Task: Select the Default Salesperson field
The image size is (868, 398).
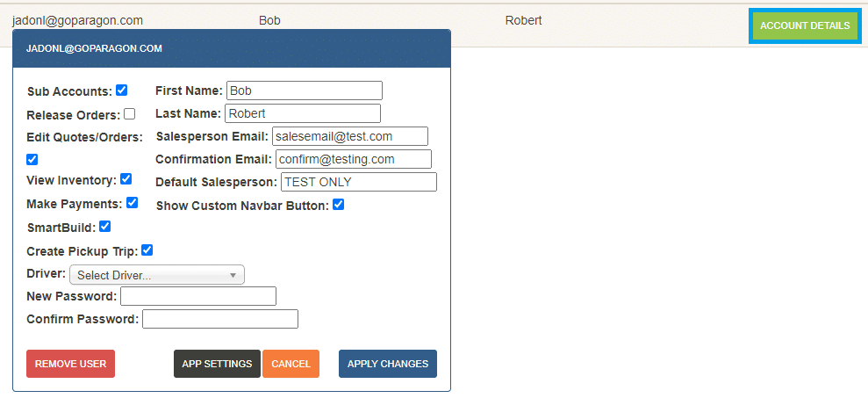Action: coord(358,182)
